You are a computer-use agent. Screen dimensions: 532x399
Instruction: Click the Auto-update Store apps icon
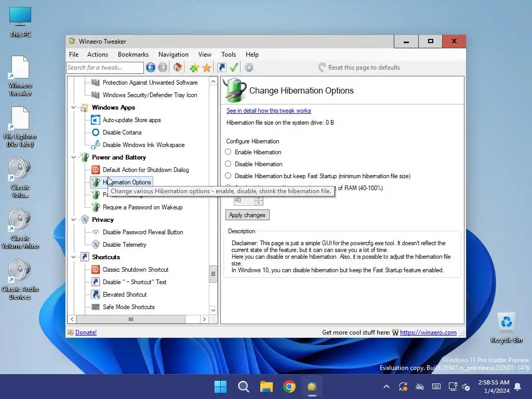pos(96,120)
